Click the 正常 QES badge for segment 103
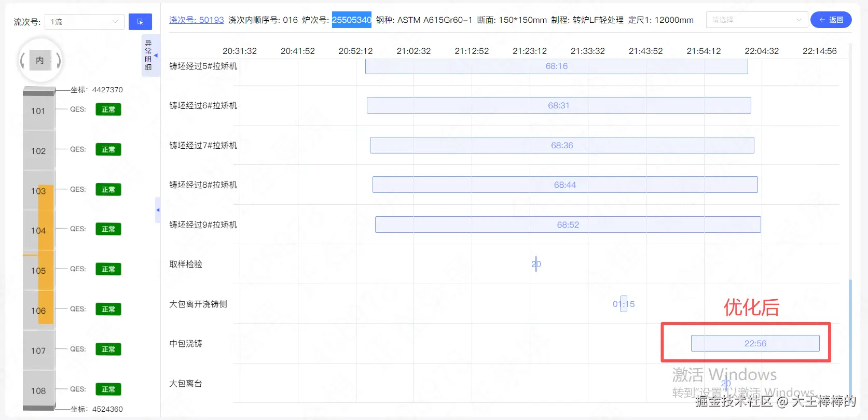This screenshot has width=868, height=420. click(x=108, y=189)
